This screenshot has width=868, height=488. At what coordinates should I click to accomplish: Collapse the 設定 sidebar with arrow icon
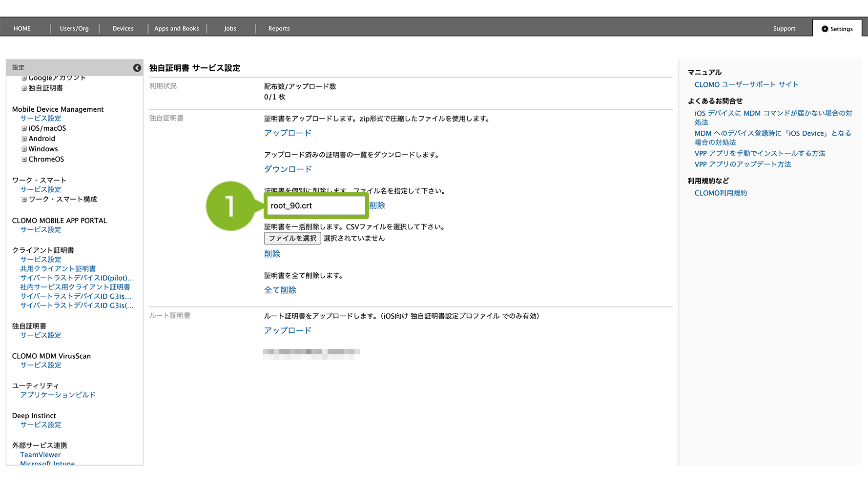pyautogui.click(x=137, y=68)
